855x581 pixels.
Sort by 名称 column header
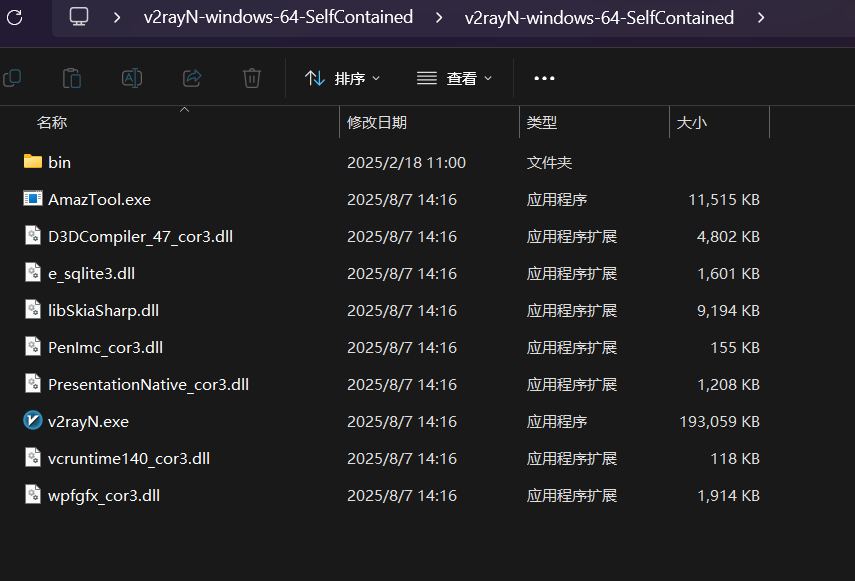[x=52, y=123]
